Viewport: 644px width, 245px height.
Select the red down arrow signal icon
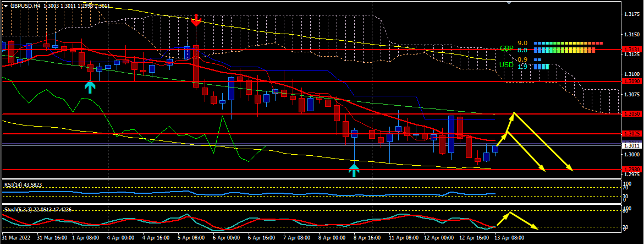pyautogui.click(x=196, y=20)
